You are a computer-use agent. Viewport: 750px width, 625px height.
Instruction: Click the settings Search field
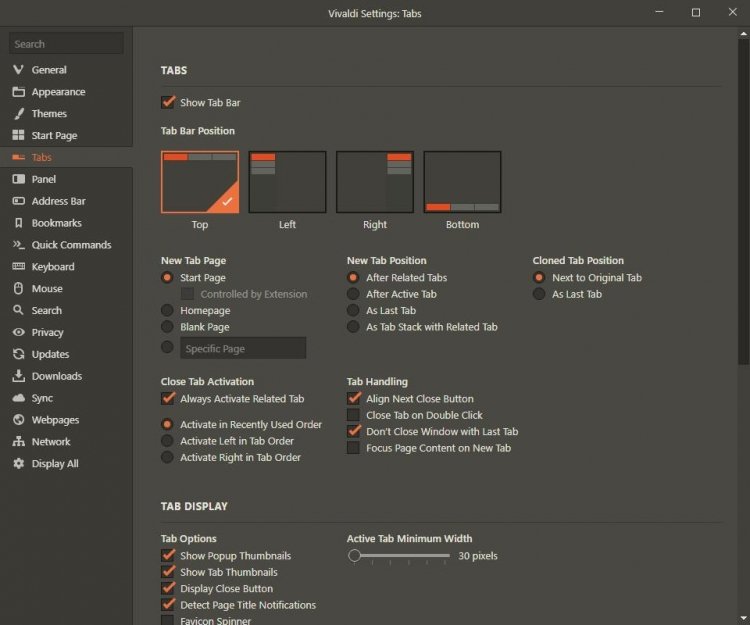[x=66, y=44]
